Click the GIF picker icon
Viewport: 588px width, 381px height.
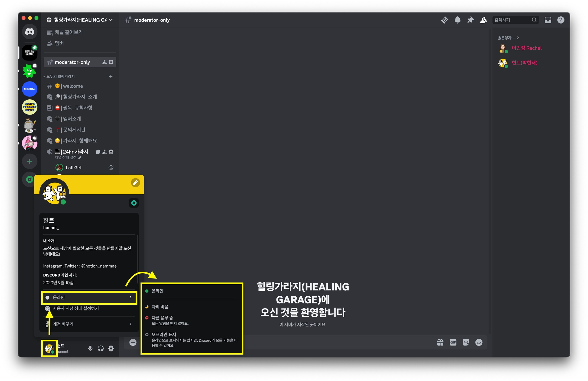[453, 342]
